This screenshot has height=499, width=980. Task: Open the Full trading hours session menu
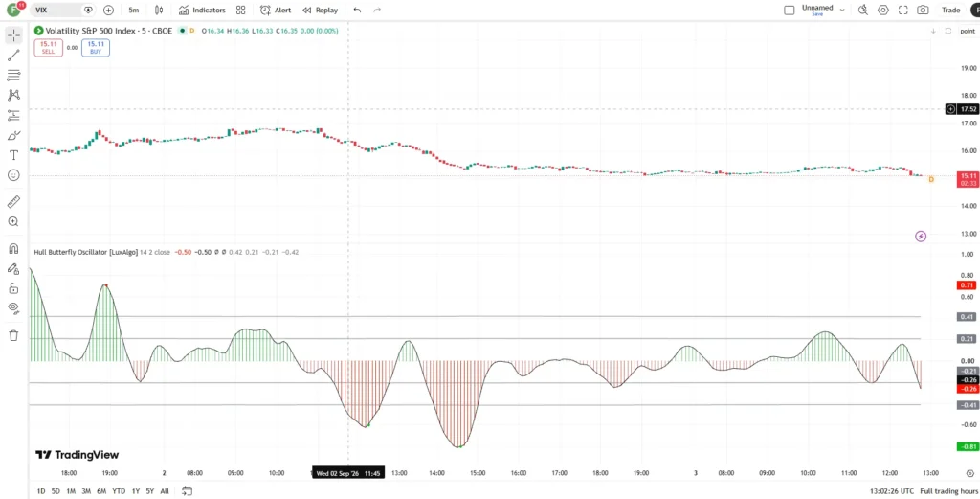pyautogui.click(x=949, y=491)
